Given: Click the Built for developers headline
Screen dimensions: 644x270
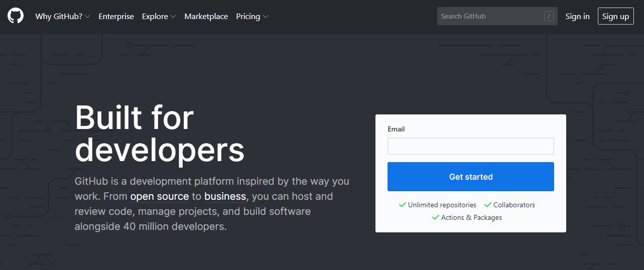Looking at the screenshot, I should 160,133.
